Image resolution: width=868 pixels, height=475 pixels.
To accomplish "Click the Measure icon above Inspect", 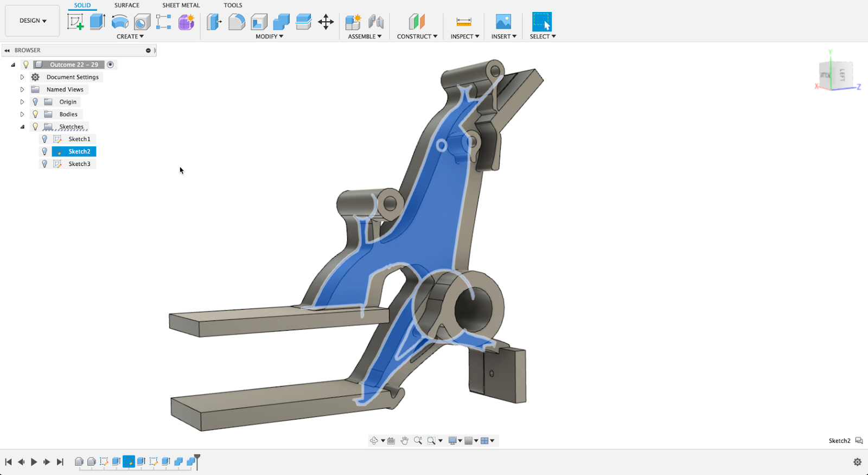I will (464, 22).
